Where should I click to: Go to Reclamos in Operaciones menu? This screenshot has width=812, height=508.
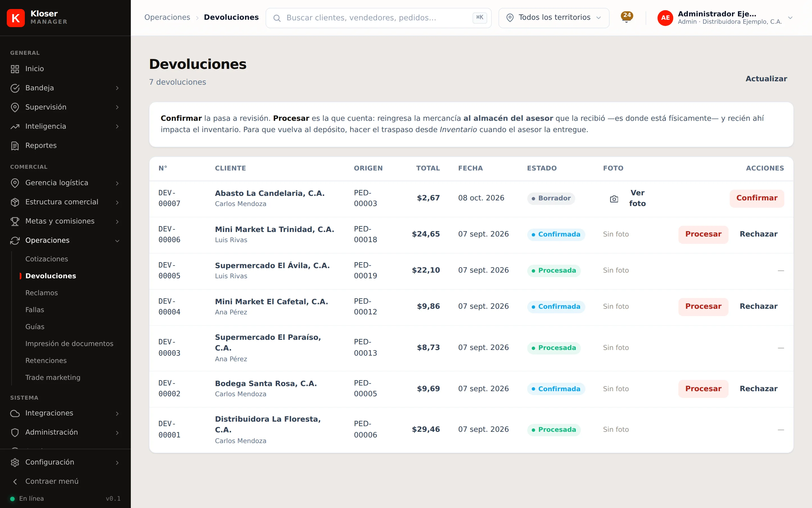[42, 293]
